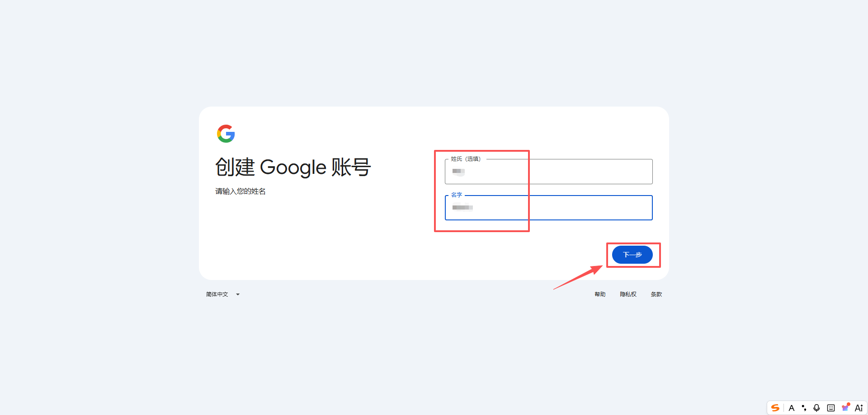Click the Google logo

click(226, 134)
